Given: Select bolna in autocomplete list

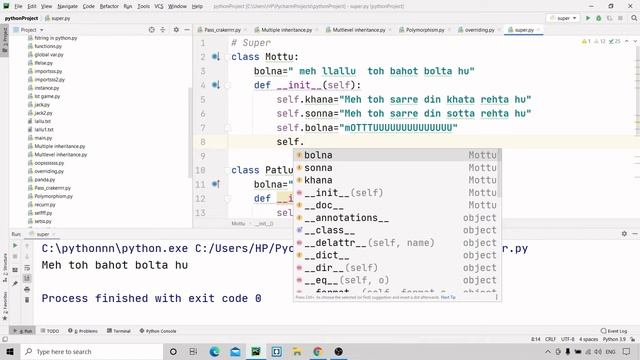Looking at the screenshot, I should coord(397,155).
